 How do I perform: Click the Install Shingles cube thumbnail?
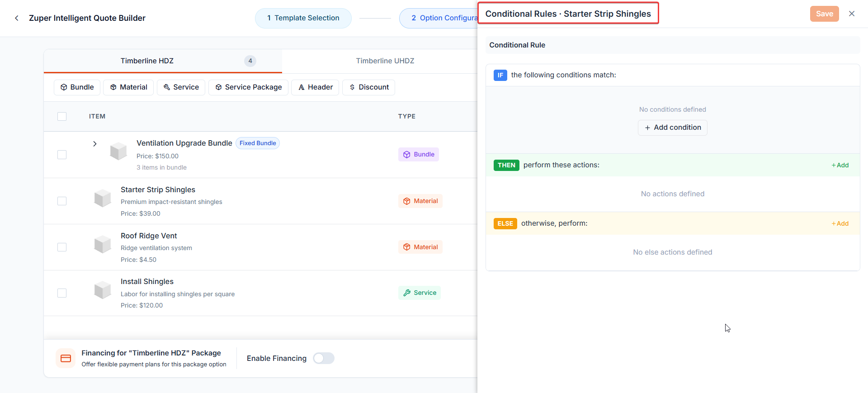click(103, 290)
